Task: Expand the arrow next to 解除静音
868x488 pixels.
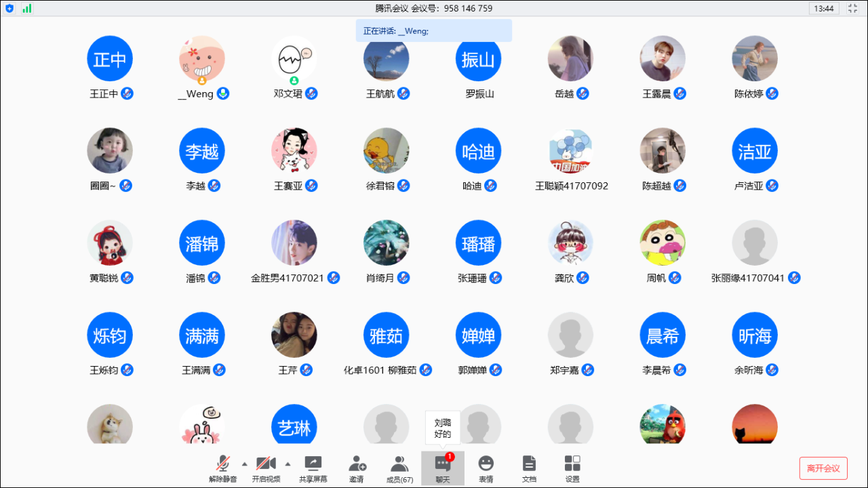Action: coord(244,464)
